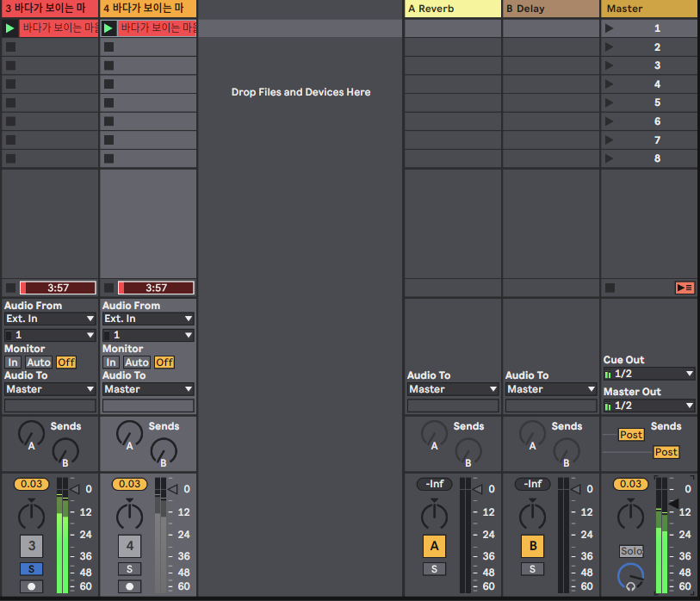This screenshot has width=700, height=601.
Task: Open the Master Out 1/2 dropdown
Action: click(x=649, y=406)
